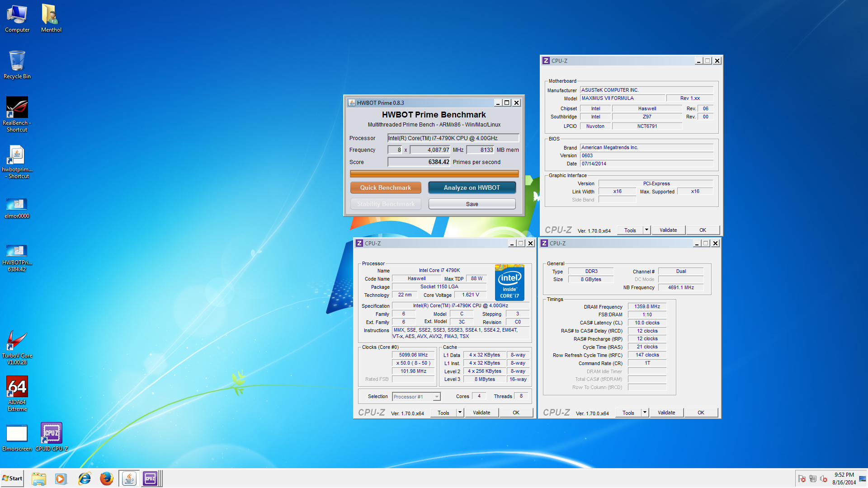This screenshot has height=488, width=868.
Task: Open the Computer desktop icon
Action: [x=17, y=19]
